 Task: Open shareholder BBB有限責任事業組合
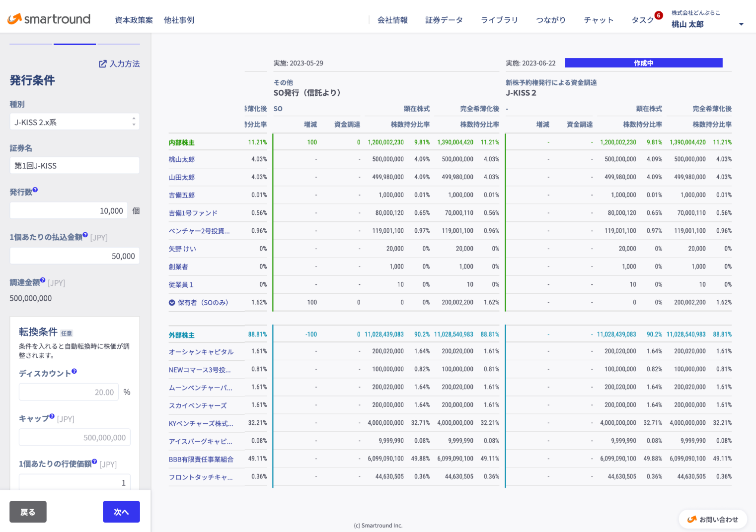tap(201, 460)
